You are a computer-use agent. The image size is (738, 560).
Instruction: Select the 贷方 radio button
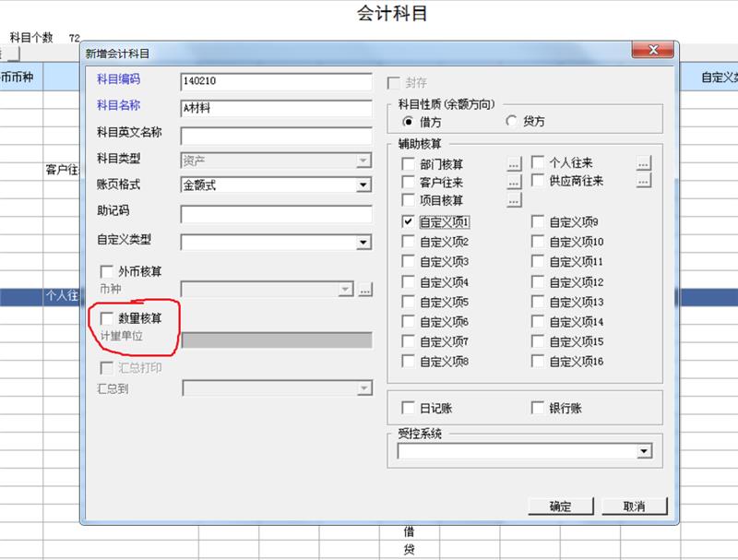512,122
